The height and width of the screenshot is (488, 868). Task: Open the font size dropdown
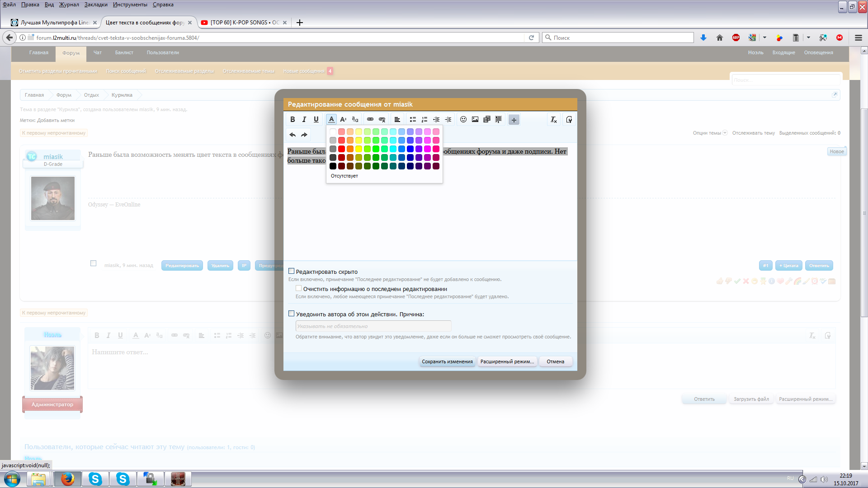tap(343, 120)
